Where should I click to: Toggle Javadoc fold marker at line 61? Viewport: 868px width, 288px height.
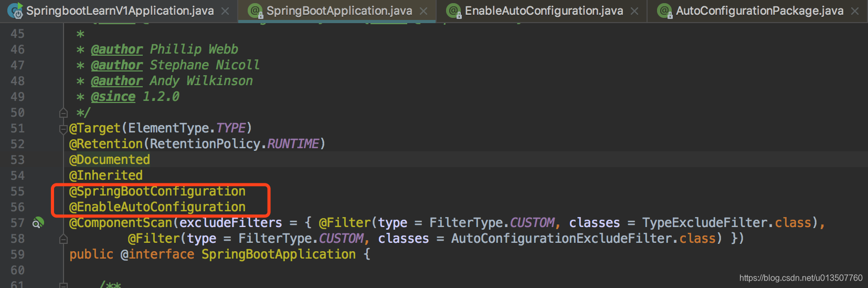click(x=63, y=285)
